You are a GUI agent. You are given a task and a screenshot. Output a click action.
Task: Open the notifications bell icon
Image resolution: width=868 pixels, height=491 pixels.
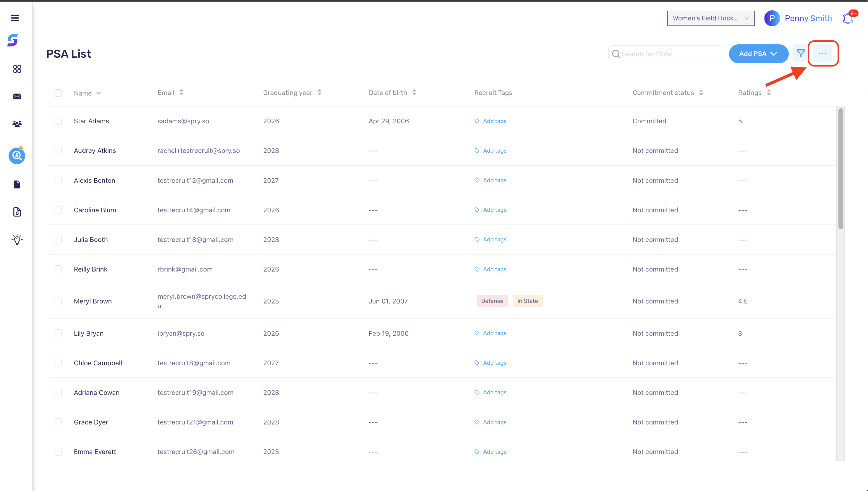pyautogui.click(x=847, y=18)
